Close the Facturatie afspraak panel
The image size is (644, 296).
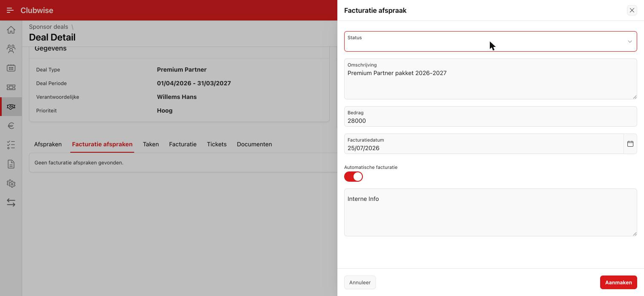(x=632, y=10)
